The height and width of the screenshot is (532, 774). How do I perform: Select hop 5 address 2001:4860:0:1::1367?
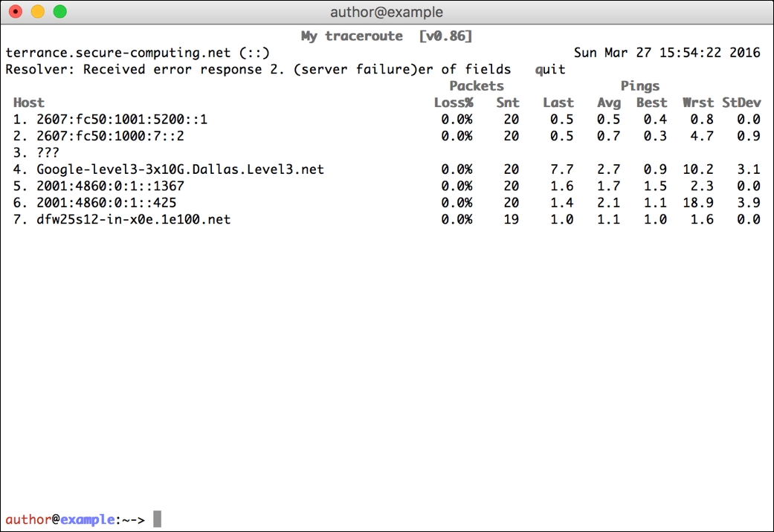point(110,186)
